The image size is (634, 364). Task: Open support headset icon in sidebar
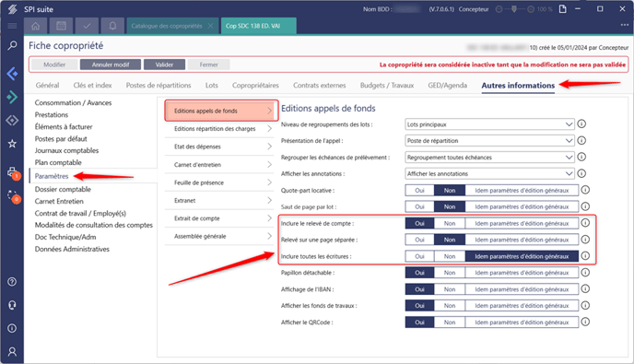tap(12, 305)
